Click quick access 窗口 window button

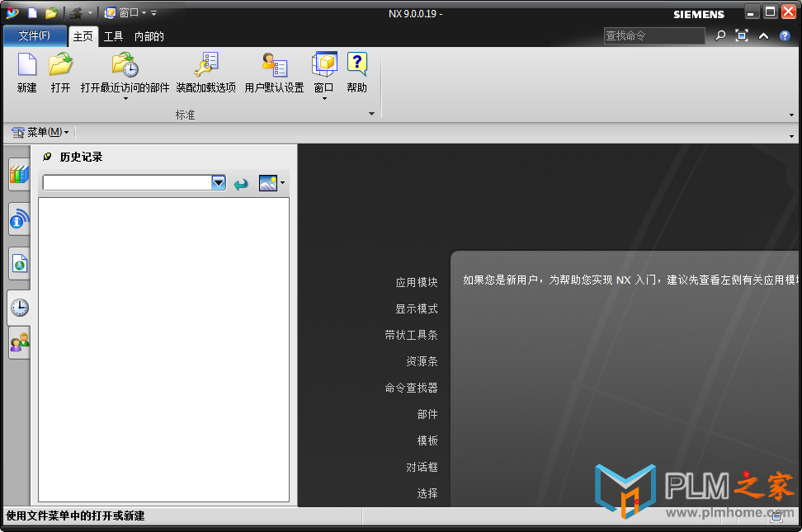click(122, 13)
